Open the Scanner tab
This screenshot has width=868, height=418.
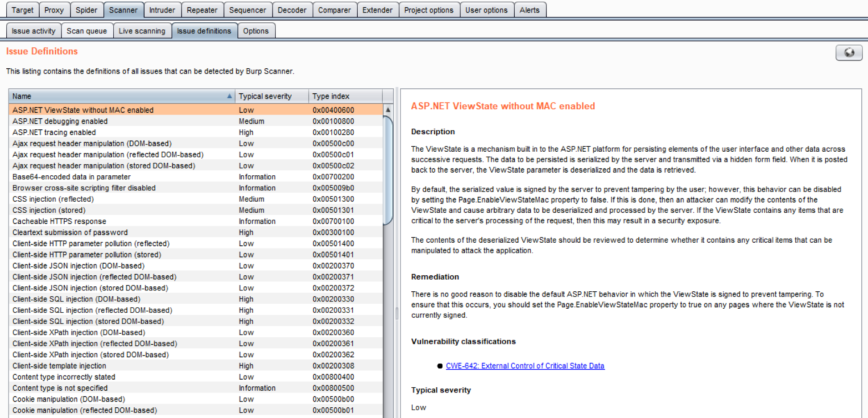(x=123, y=10)
